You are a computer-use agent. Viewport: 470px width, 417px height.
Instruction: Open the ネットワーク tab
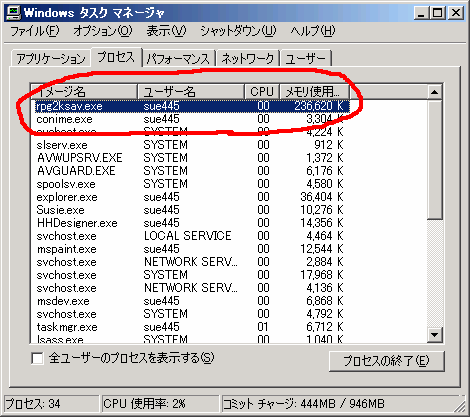click(x=248, y=59)
